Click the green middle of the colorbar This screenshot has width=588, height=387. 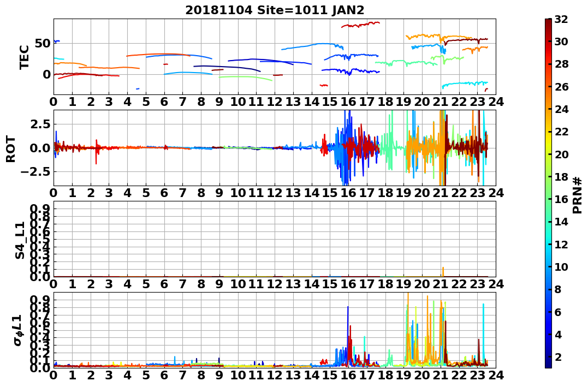pos(548,193)
